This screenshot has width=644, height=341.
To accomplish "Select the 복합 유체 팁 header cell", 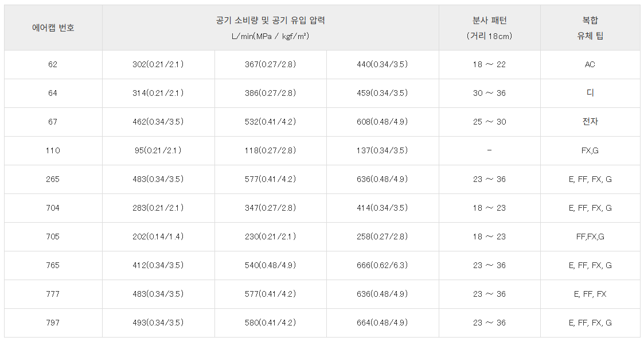I will (x=590, y=28).
